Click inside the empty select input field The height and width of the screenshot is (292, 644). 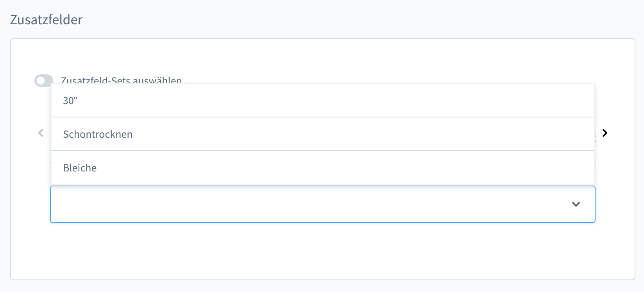[274, 204]
